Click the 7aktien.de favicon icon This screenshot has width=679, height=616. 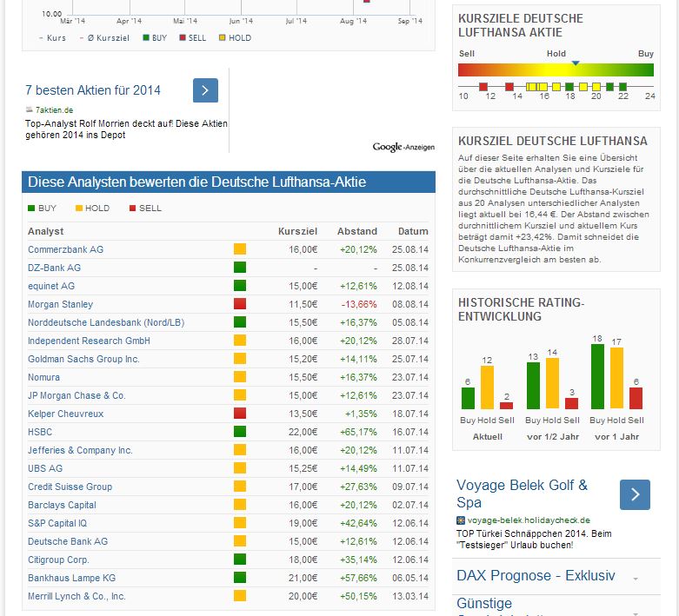click(29, 109)
